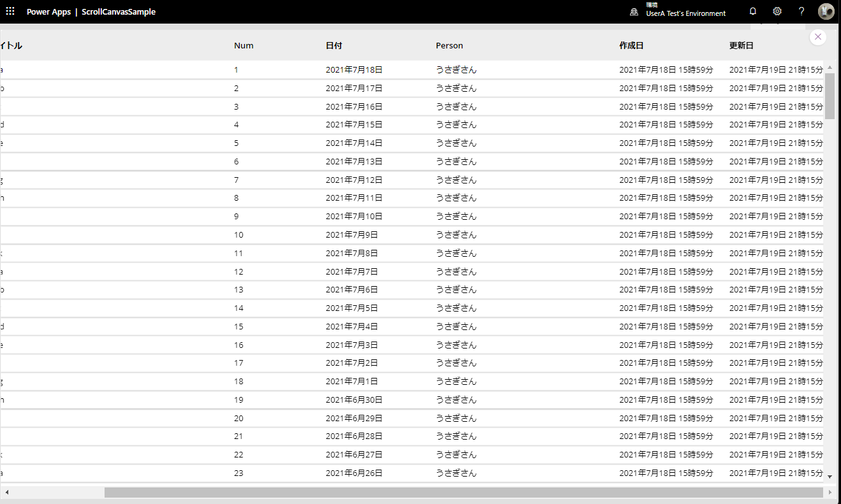Close the table with the purple X
Image resolution: width=841 pixels, height=504 pixels.
pyautogui.click(x=818, y=38)
